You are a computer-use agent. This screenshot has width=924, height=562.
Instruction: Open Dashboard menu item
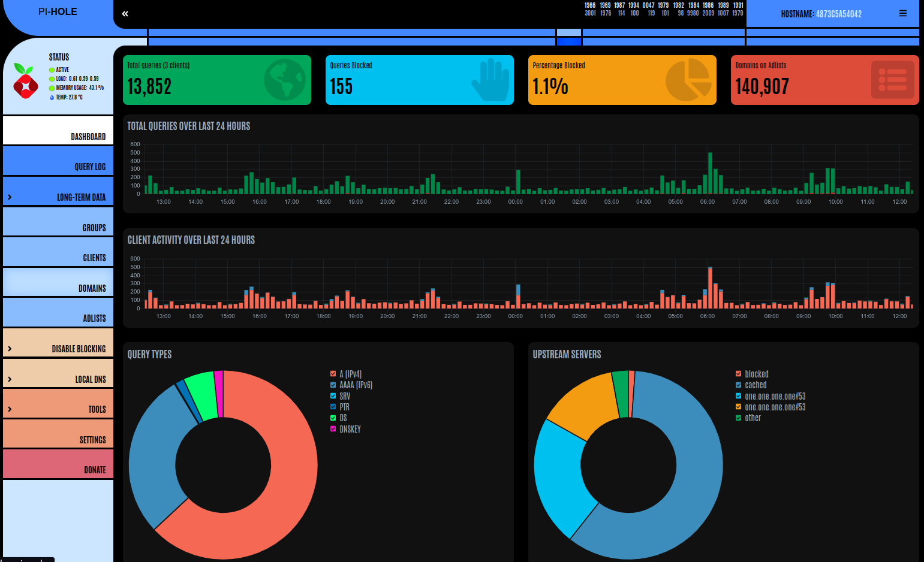(x=58, y=131)
